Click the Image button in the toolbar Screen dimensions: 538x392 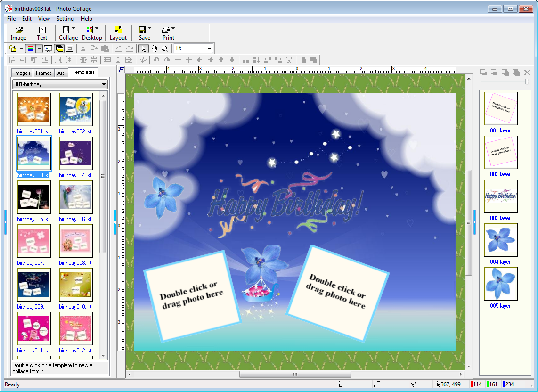(x=18, y=33)
